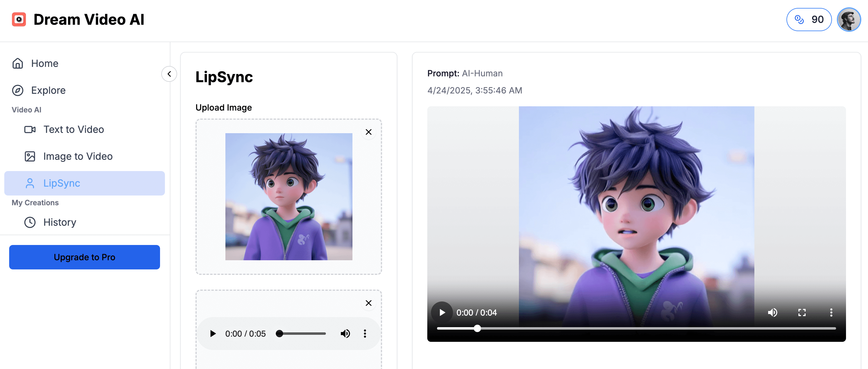The image size is (868, 369).
Task: Open video player more options menu
Action: point(831,312)
